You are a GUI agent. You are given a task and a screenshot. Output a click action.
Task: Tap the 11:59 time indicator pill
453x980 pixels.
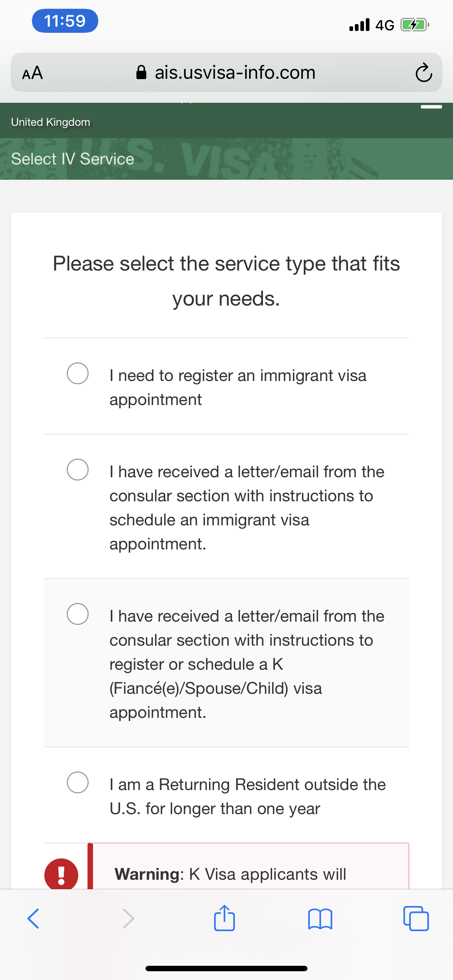[x=65, y=21]
